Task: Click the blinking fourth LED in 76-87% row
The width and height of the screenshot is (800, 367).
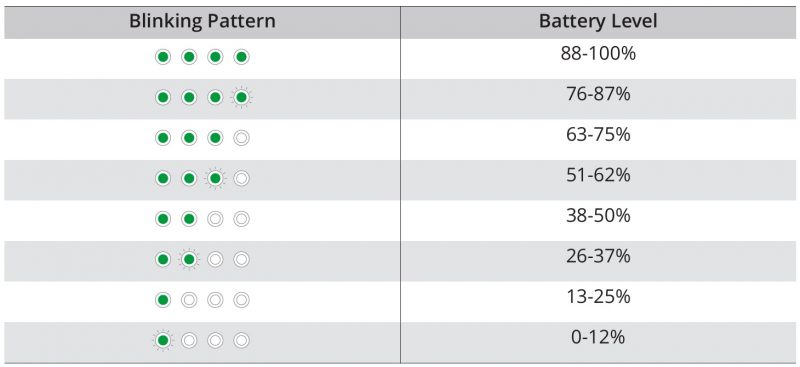Action: point(241,97)
